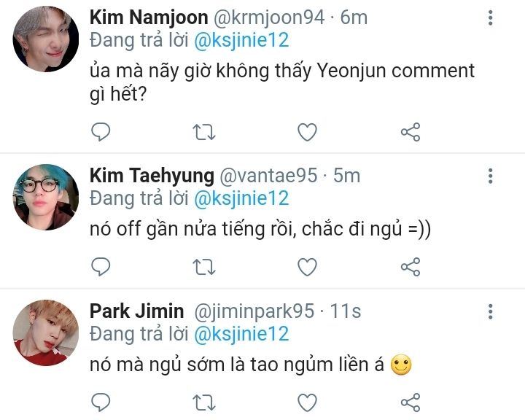This screenshot has height=420, width=525.
Task: Like Kim Taehyung's tweet
Action: [x=308, y=267]
